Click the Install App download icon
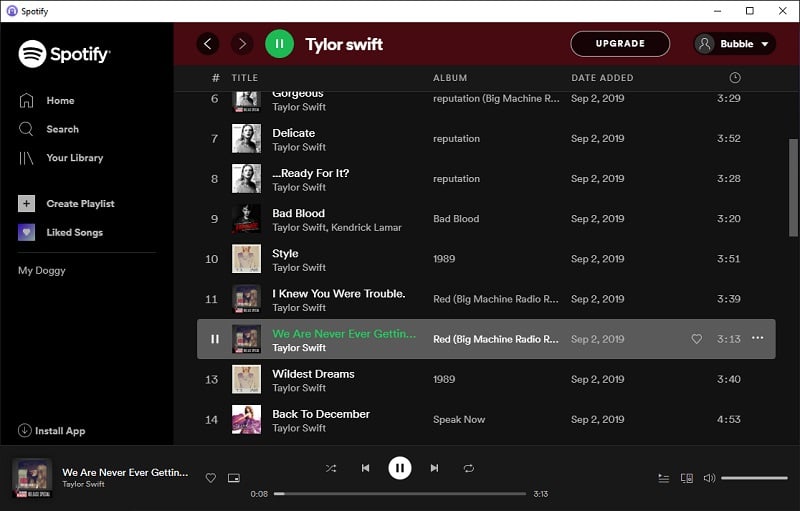The image size is (800, 511). coord(24,430)
